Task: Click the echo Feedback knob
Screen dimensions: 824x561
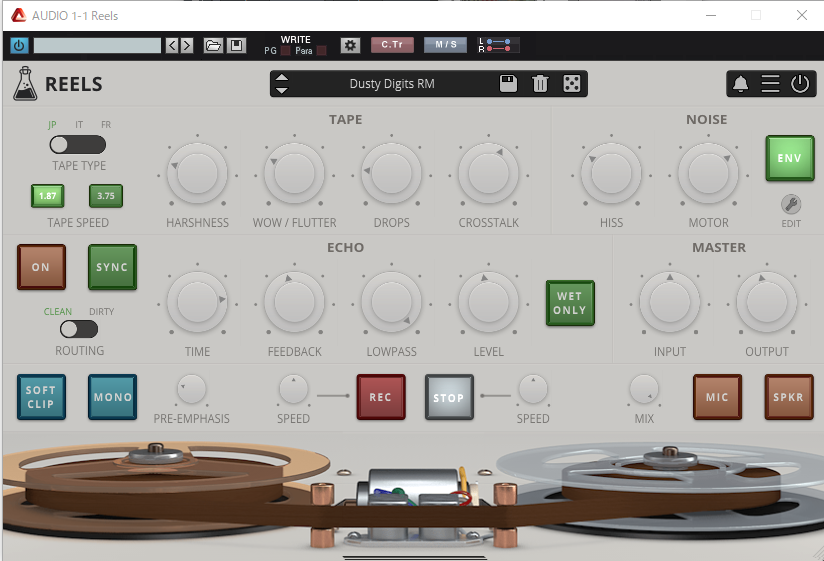Action: click(x=294, y=302)
